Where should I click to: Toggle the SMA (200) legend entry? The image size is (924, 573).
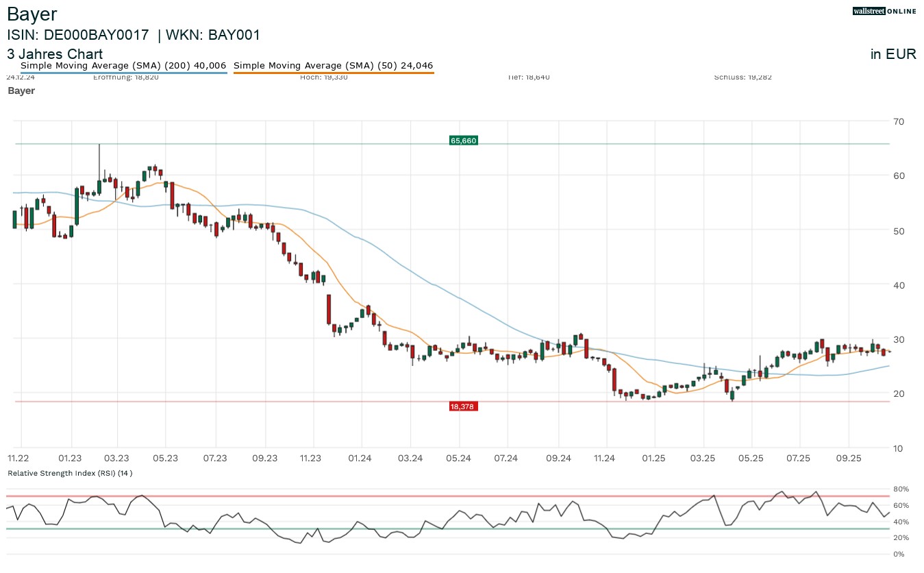pyautogui.click(x=124, y=66)
